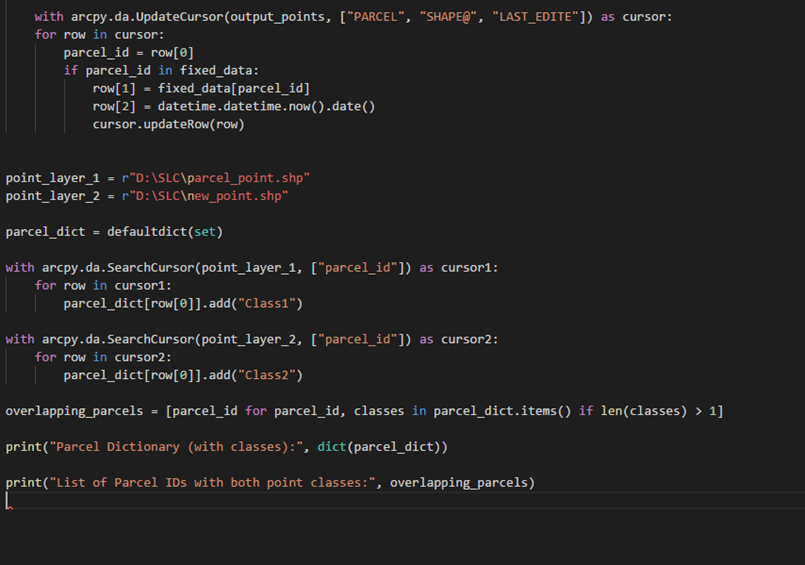The width and height of the screenshot is (805, 565).
Task: Click the "SHAPE@" string in the field list
Action: point(451,17)
